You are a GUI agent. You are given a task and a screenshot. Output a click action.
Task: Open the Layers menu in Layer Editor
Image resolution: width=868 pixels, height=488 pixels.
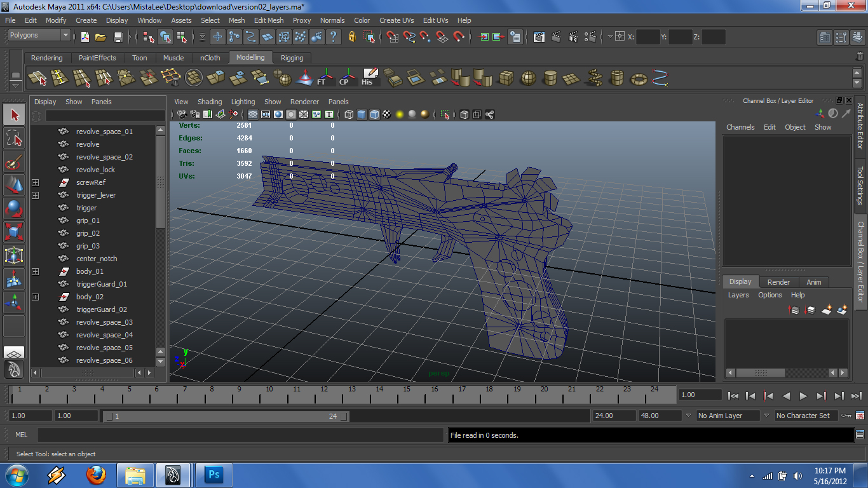738,295
